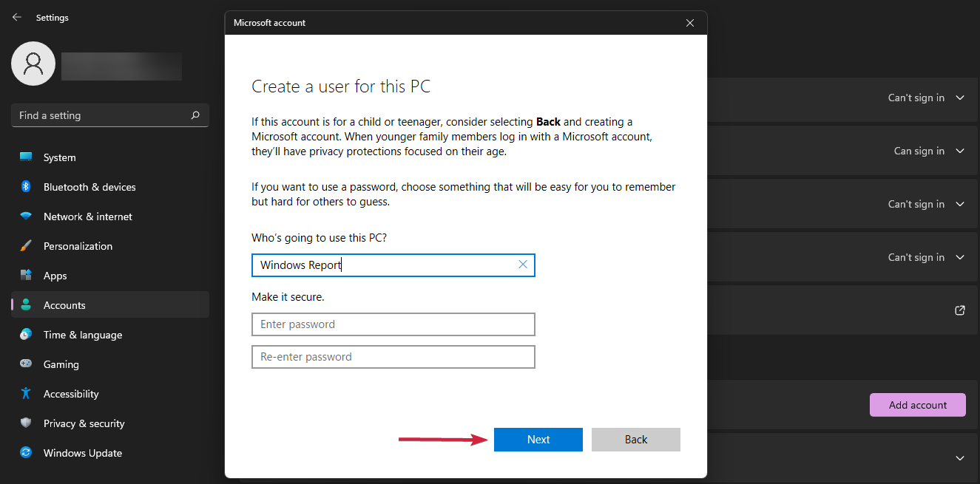Click the magnifier icon in the settings search box
The image size is (980, 484).
point(195,115)
